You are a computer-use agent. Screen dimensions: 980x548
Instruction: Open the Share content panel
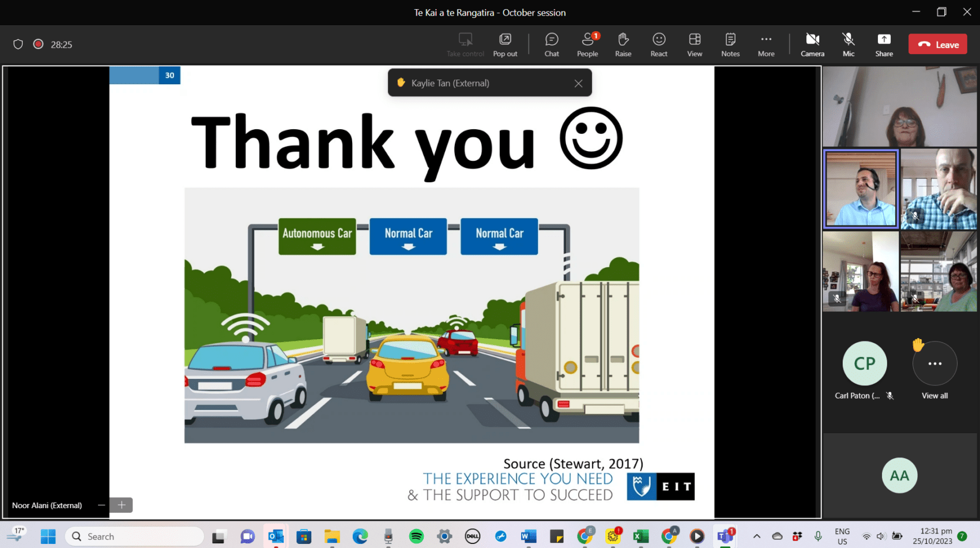click(x=884, y=44)
